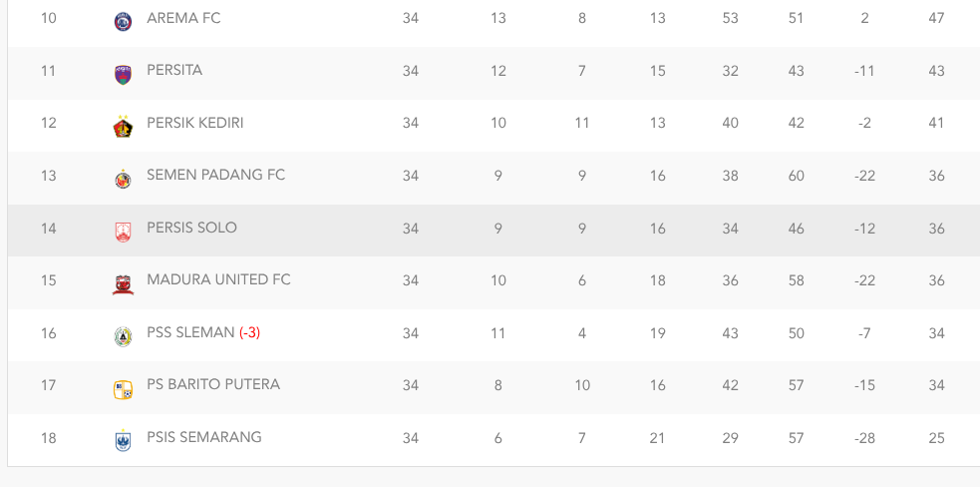Click the Persita club crest

click(124, 75)
